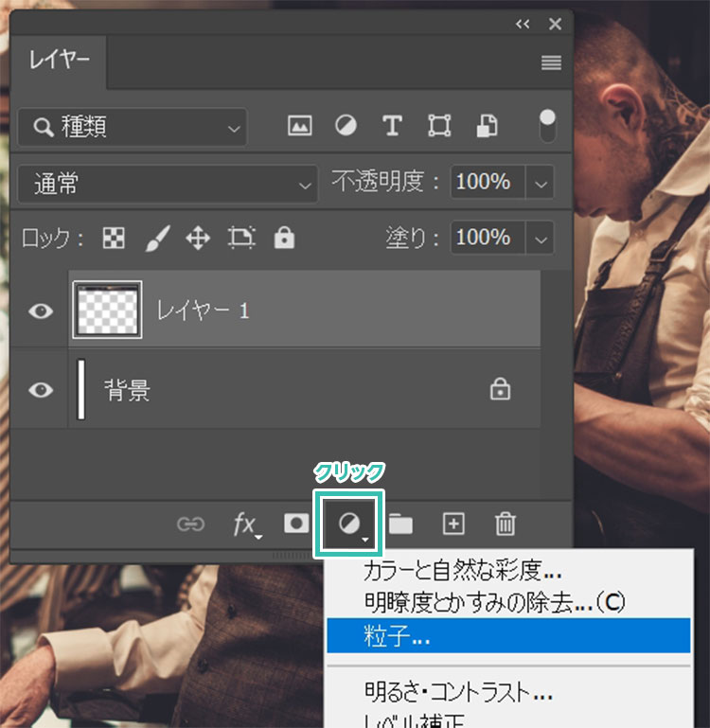
Task: Hide the レイヤー 1 layer eye icon
Action: pyautogui.click(x=41, y=311)
